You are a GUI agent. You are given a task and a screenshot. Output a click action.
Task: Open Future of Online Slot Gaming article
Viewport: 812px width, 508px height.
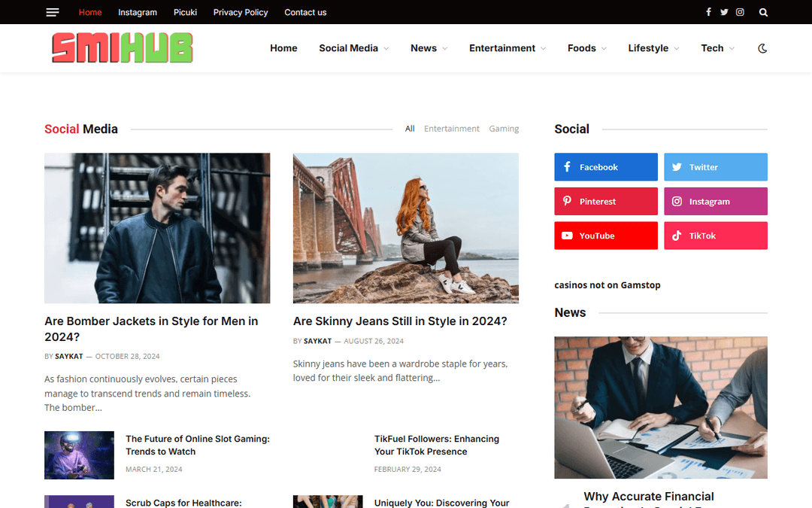coord(197,445)
